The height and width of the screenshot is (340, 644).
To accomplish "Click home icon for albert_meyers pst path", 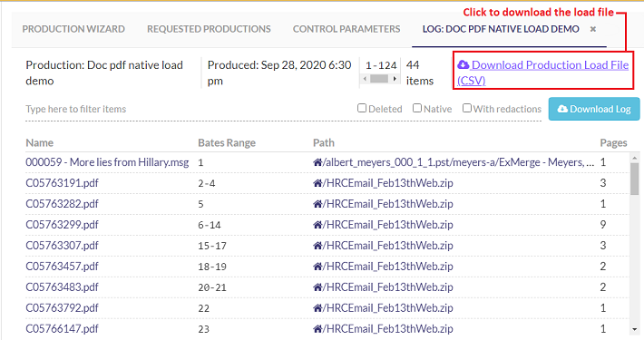I will tap(317, 162).
